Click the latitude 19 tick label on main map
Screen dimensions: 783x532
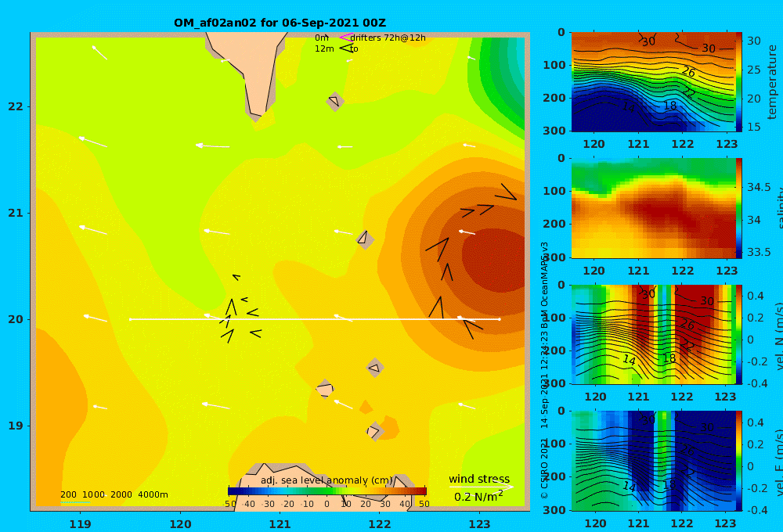pyautogui.click(x=16, y=426)
